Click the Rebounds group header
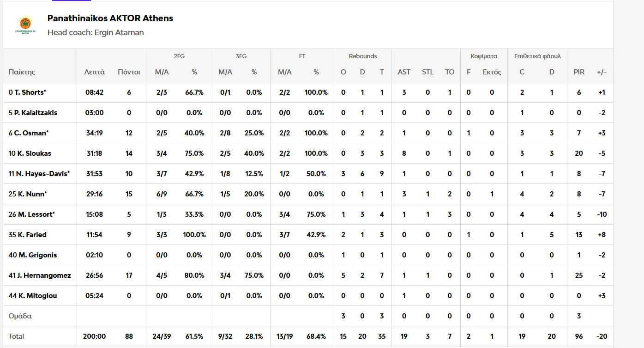Image resolution: width=644 pixels, height=348 pixels. pyautogui.click(x=362, y=56)
